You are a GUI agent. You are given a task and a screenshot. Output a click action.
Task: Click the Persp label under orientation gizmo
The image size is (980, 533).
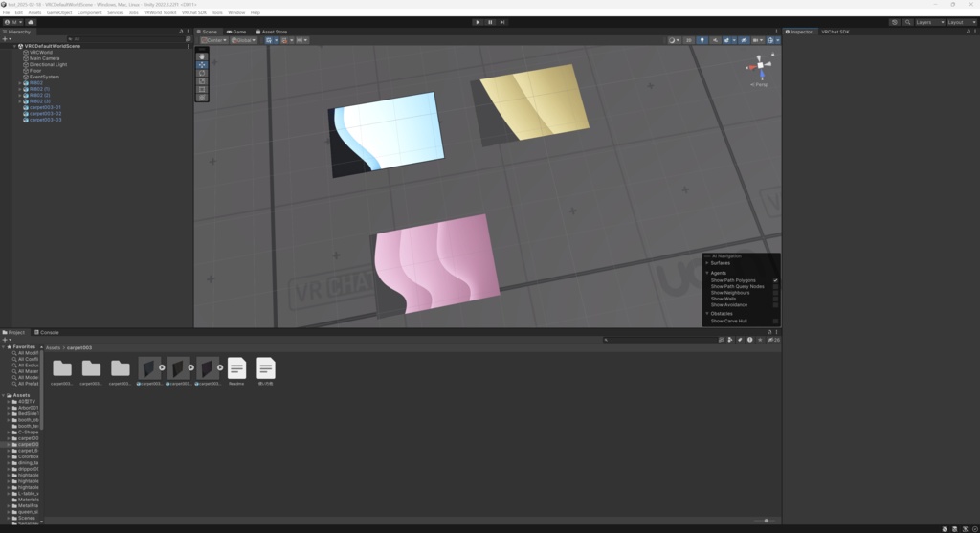760,84
